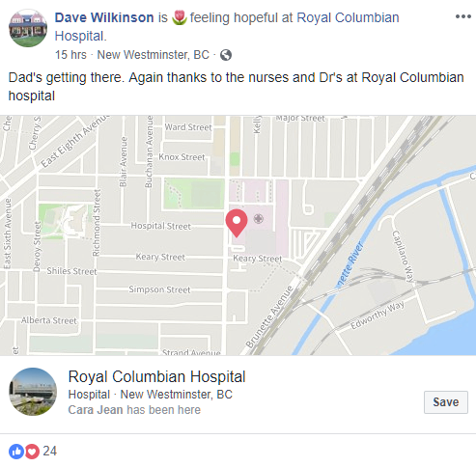Open Dave Wilkinson profile name link
The width and height of the screenshot is (476, 467).
coord(104,17)
